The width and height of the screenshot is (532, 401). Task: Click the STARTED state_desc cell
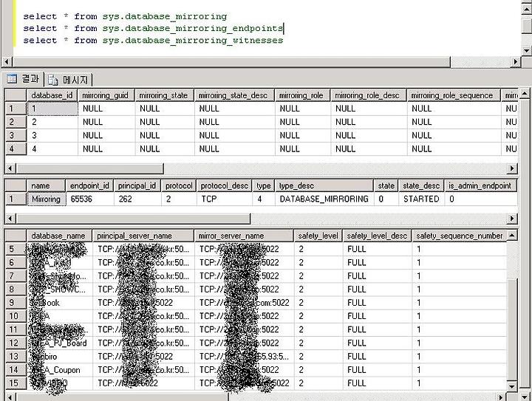pos(421,199)
